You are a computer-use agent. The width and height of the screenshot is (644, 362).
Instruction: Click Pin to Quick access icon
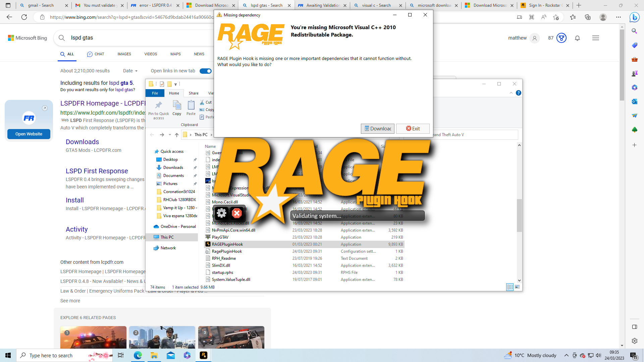pyautogui.click(x=158, y=106)
